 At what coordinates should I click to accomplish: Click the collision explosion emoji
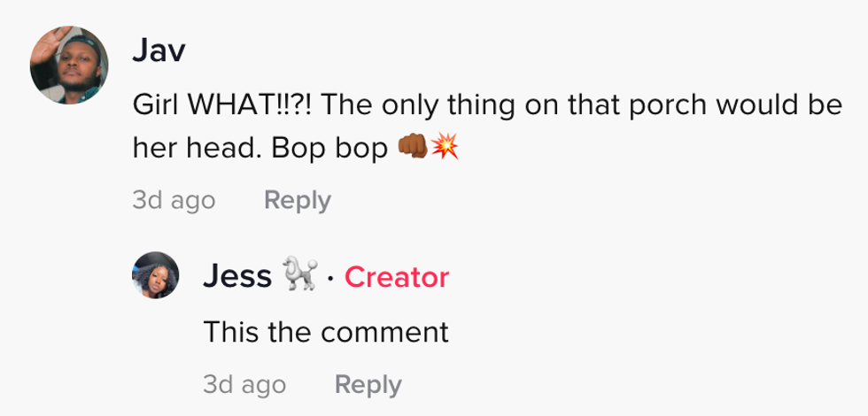click(x=446, y=149)
